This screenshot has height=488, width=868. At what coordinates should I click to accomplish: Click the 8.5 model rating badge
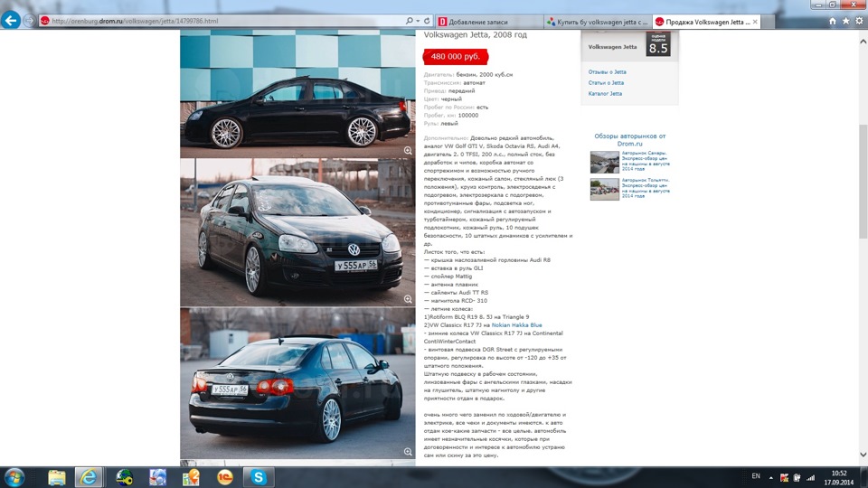point(657,43)
